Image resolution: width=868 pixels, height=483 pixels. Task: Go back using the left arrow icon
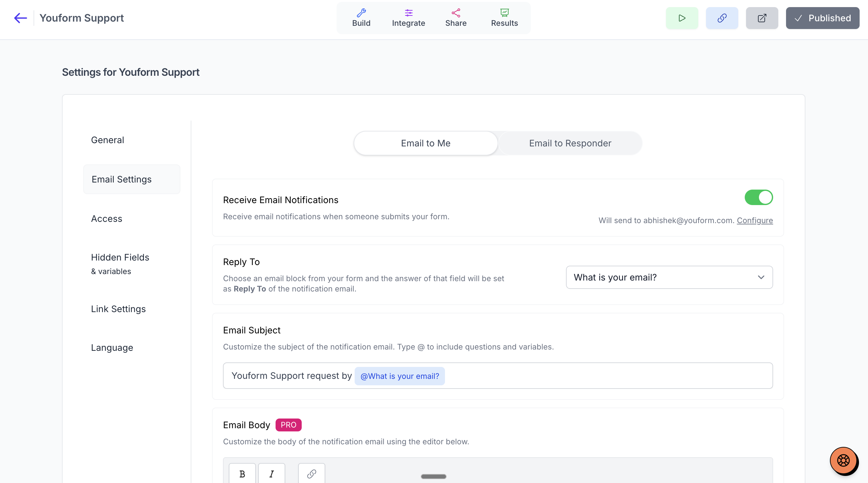(x=21, y=18)
